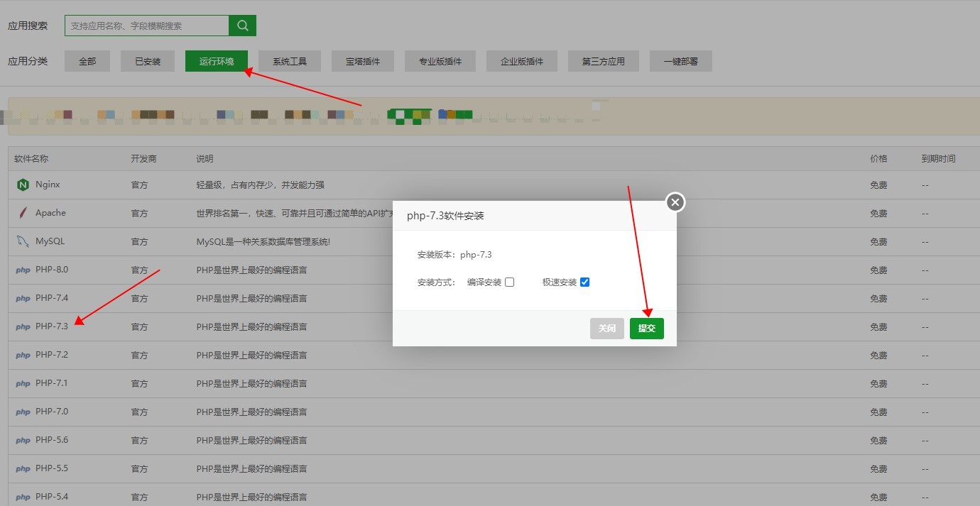Click the 安装版本：php-7.3 text in dialog

pyautogui.click(x=454, y=254)
